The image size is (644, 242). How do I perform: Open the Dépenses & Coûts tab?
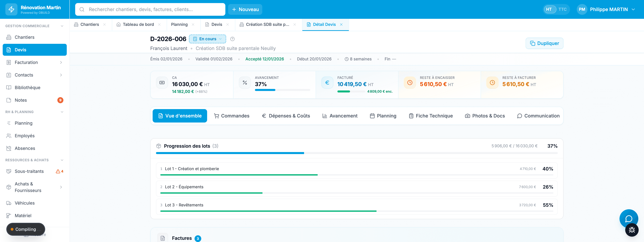click(x=286, y=116)
